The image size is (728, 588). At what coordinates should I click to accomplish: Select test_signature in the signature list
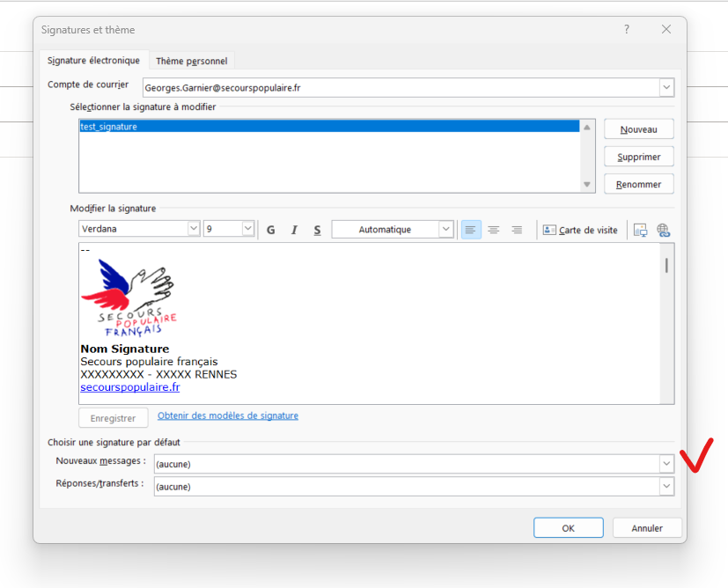pyautogui.click(x=108, y=127)
